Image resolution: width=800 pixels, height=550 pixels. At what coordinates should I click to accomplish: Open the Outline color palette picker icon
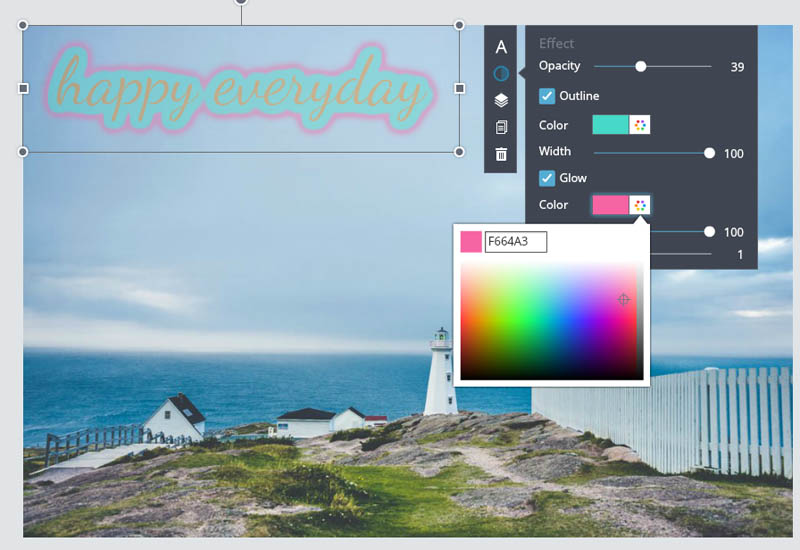point(640,125)
